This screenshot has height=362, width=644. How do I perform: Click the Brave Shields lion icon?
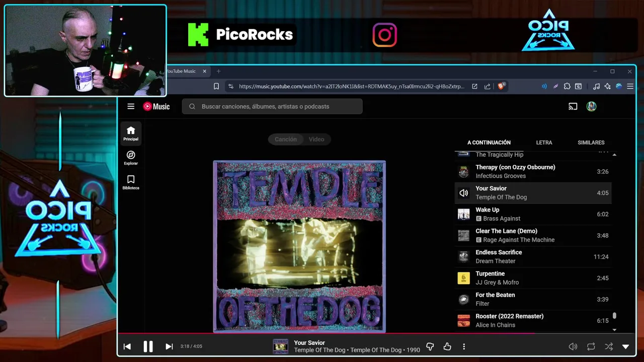click(501, 86)
